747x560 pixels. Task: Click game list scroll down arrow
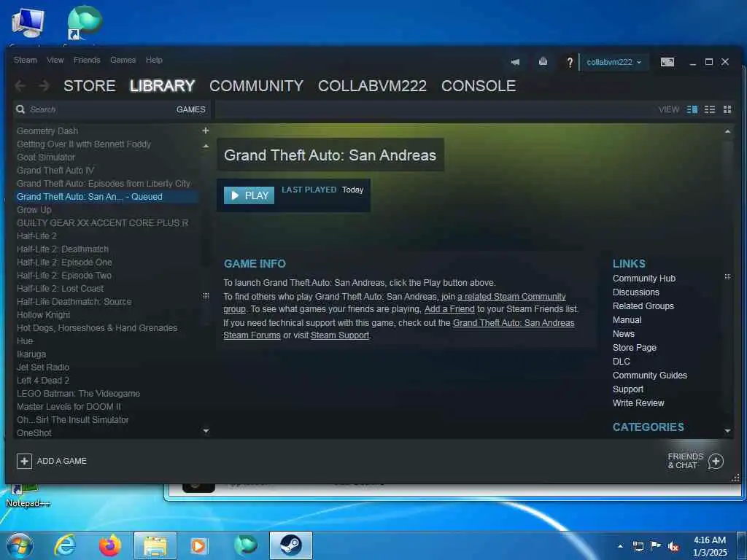(x=206, y=431)
